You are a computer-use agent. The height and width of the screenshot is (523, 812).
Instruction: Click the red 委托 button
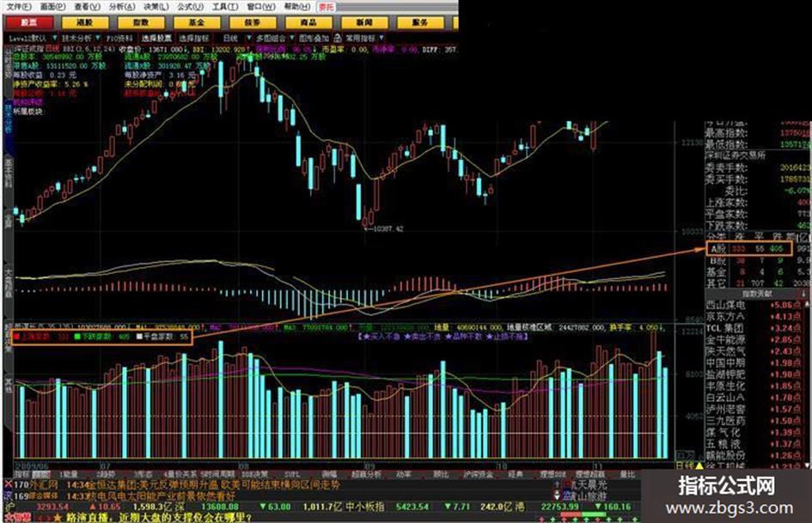pos(327,7)
